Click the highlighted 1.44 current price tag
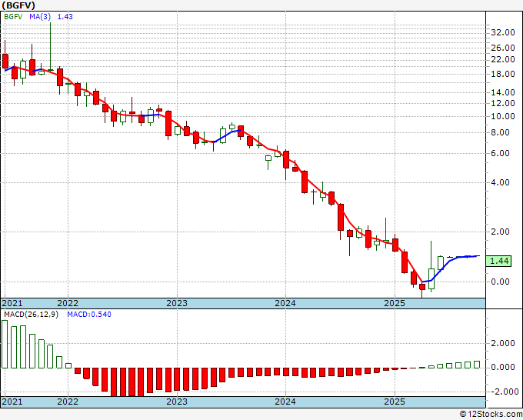 click(x=498, y=261)
